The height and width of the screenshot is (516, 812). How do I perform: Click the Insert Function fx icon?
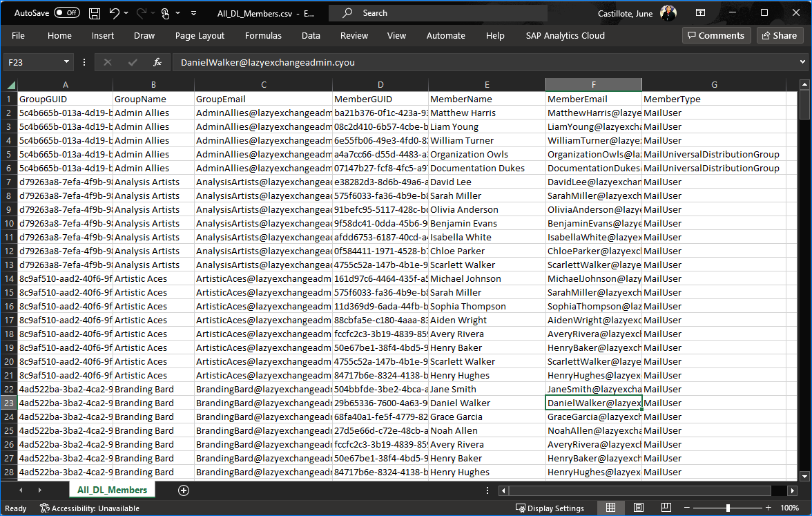pyautogui.click(x=157, y=62)
